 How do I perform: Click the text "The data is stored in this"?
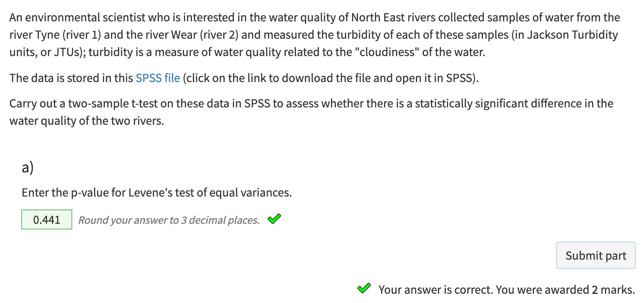(x=71, y=78)
